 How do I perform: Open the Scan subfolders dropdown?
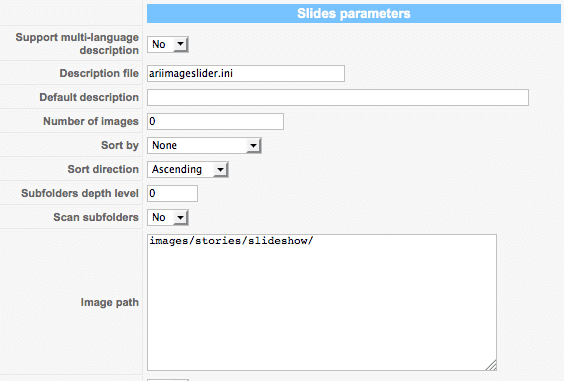pyautogui.click(x=168, y=217)
